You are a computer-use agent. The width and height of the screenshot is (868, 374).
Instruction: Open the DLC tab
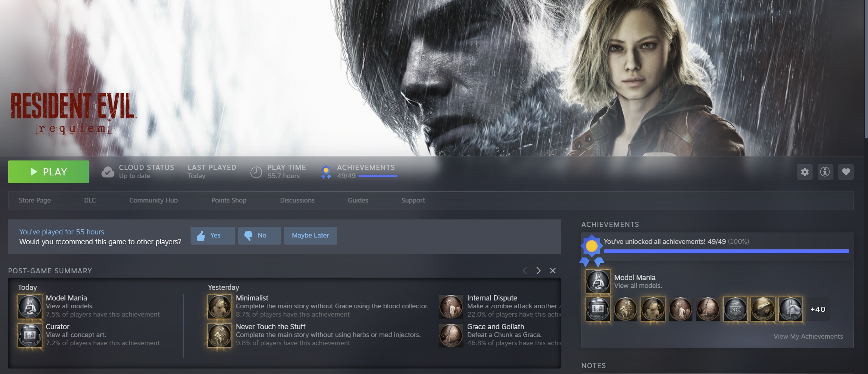pos(90,200)
